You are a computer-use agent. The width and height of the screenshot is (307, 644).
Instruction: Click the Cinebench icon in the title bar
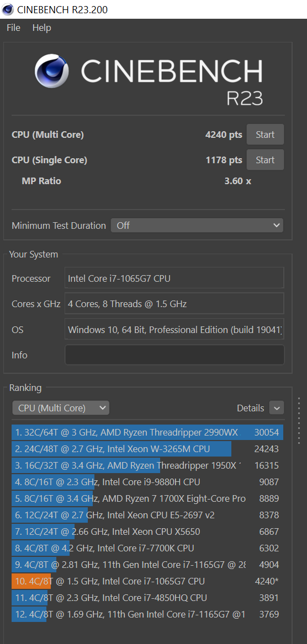pos(8,9)
